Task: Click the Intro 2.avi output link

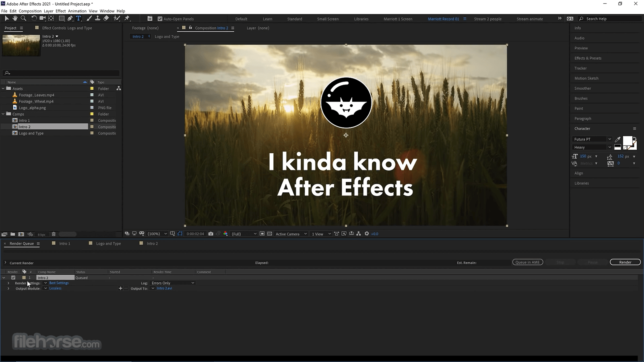Action: coord(164,288)
